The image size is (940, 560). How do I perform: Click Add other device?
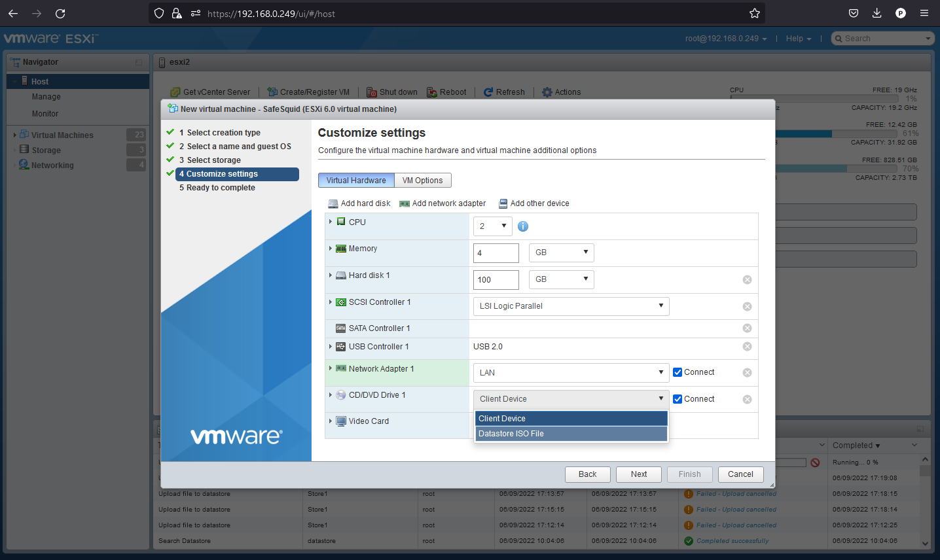click(x=534, y=203)
